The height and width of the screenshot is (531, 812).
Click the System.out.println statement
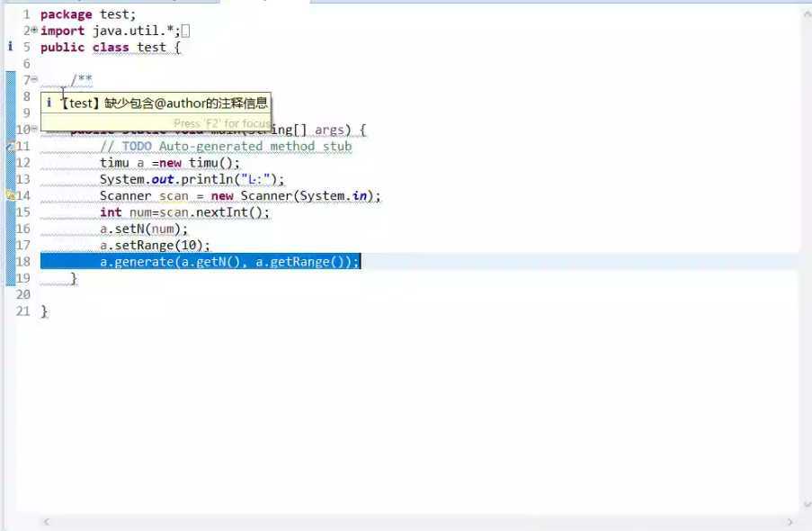pos(192,179)
